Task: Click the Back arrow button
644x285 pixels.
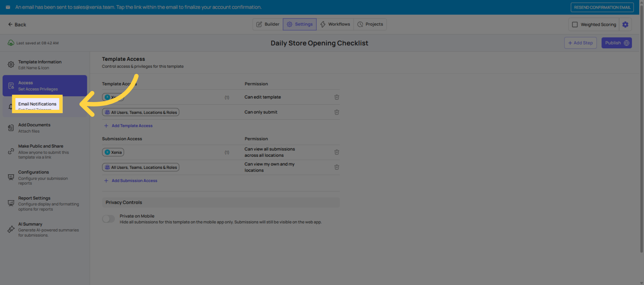Action: click(x=17, y=25)
